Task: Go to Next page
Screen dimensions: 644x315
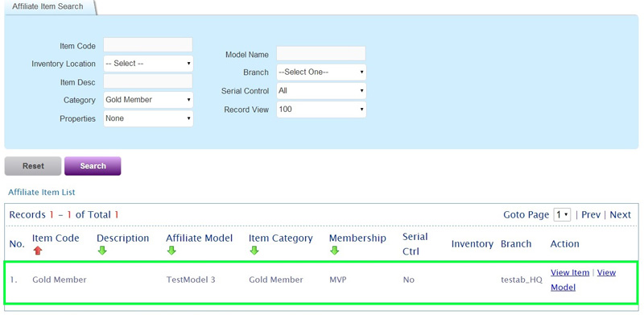Action: click(x=620, y=214)
